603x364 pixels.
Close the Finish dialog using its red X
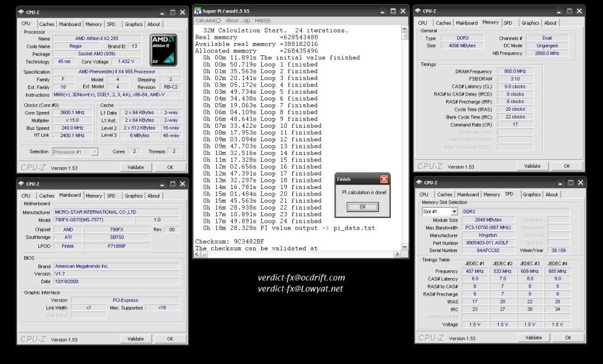(x=384, y=179)
